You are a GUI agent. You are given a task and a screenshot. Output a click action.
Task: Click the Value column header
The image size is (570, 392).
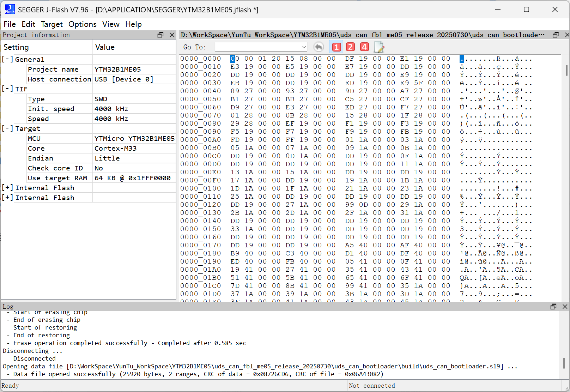(x=134, y=47)
